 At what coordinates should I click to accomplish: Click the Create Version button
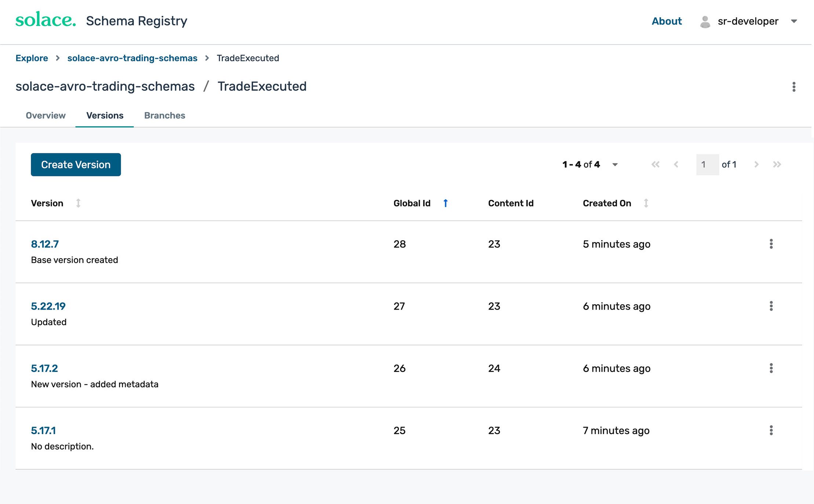point(76,165)
